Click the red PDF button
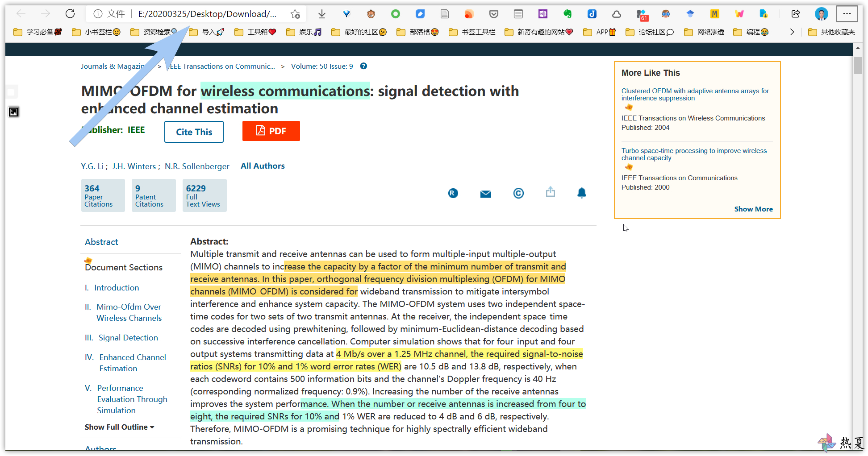 (271, 131)
